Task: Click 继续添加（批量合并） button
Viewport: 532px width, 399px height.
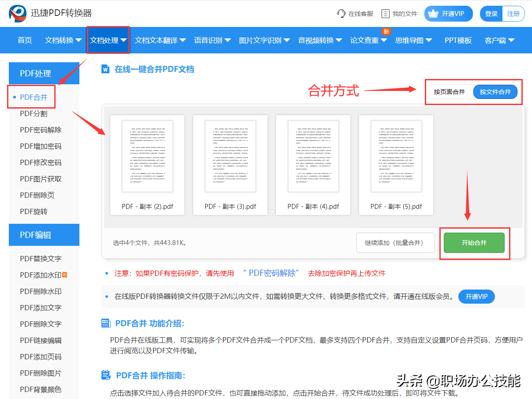Action: point(395,243)
